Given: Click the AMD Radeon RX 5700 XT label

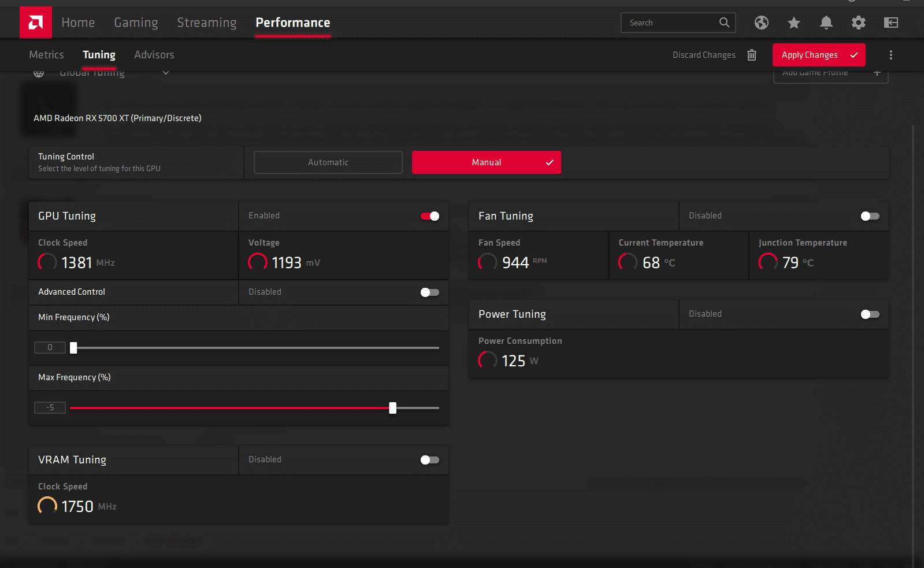Looking at the screenshot, I should [117, 118].
